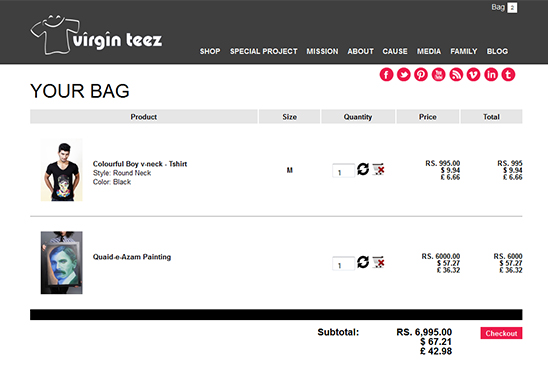Click subtotal 'RS. 6,995.00'
The width and height of the screenshot is (548, 365).
(x=424, y=332)
